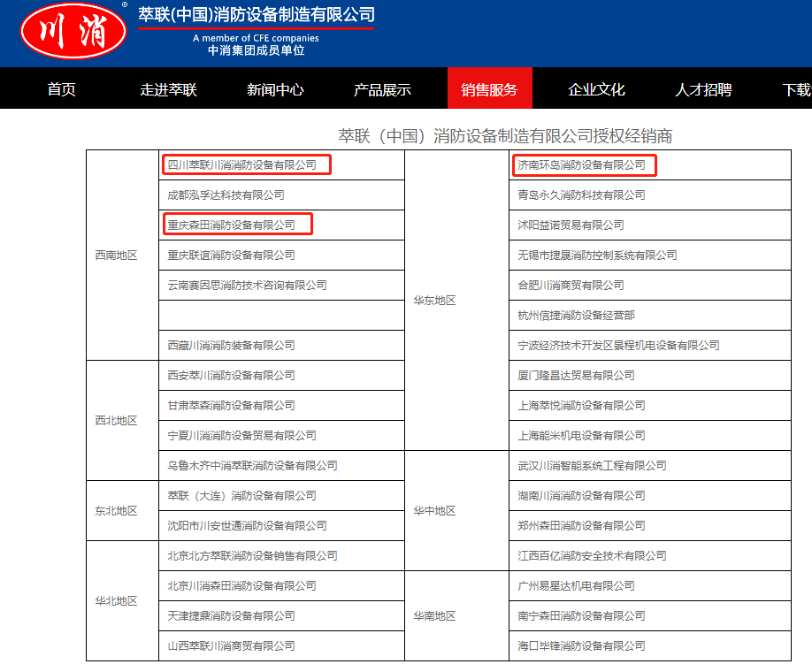Select 济南环岛消防设备有限公司 dealer entry

point(581,165)
